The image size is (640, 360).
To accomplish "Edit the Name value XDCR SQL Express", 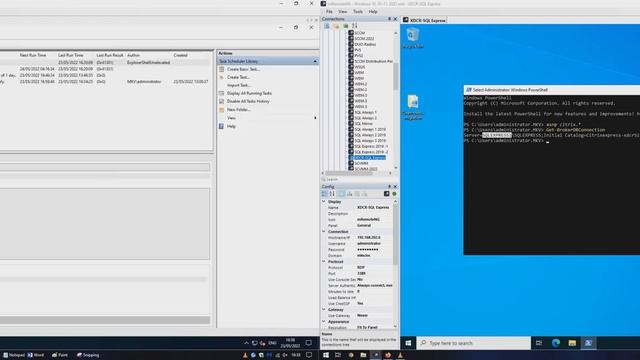I will (374, 207).
